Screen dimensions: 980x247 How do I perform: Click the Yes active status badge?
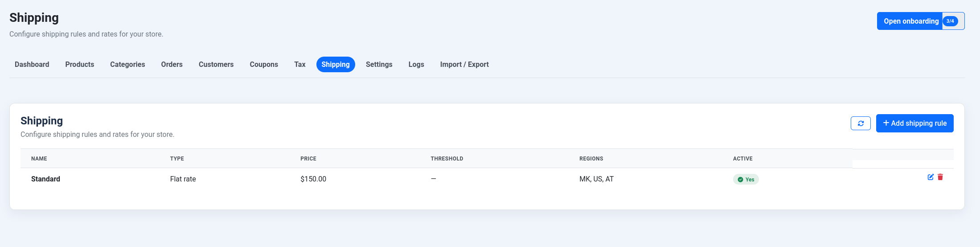point(746,179)
